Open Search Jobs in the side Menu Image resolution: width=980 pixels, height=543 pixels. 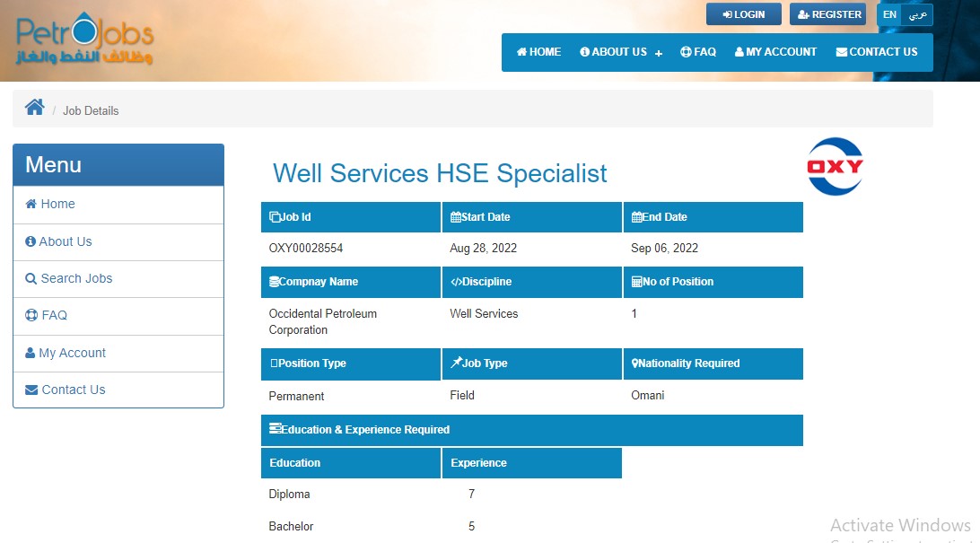[118, 279]
